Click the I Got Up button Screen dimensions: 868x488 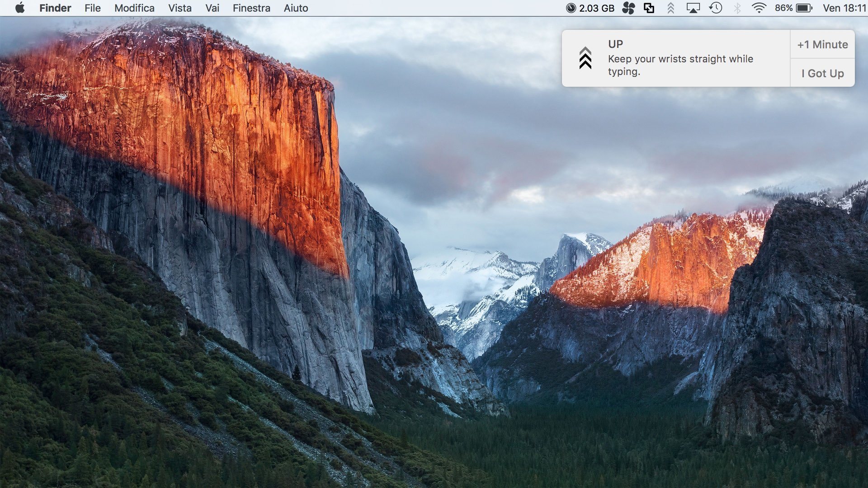point(822,73)
